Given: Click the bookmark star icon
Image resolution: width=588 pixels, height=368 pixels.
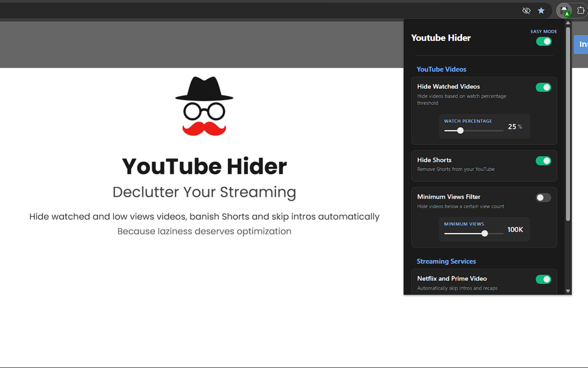Looking at the screenshot, I should point(541,10).
